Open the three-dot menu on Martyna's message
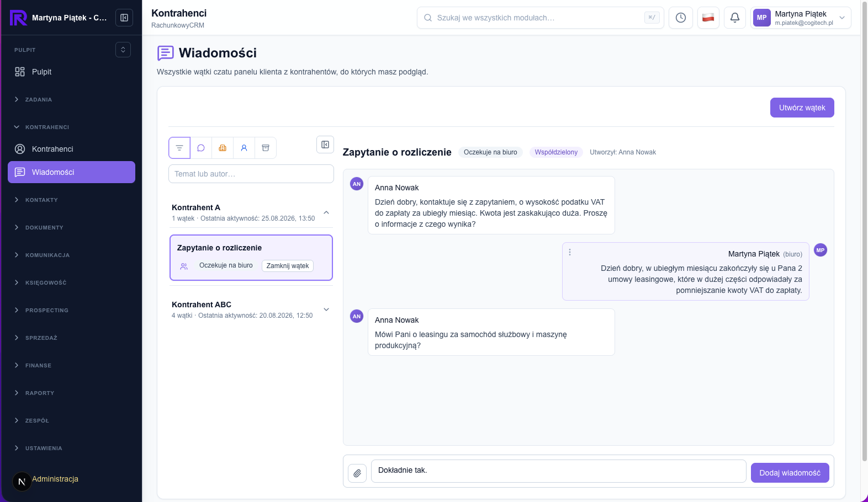Screen dimensions: 868x502 point(570,252)
